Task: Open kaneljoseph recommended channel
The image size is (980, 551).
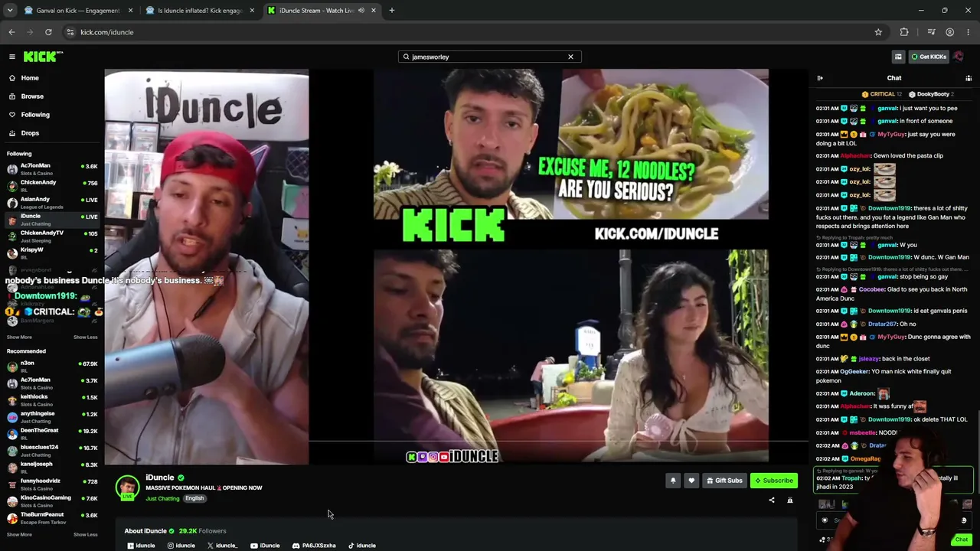Action: pyautogui.click(x=52, y=467)
